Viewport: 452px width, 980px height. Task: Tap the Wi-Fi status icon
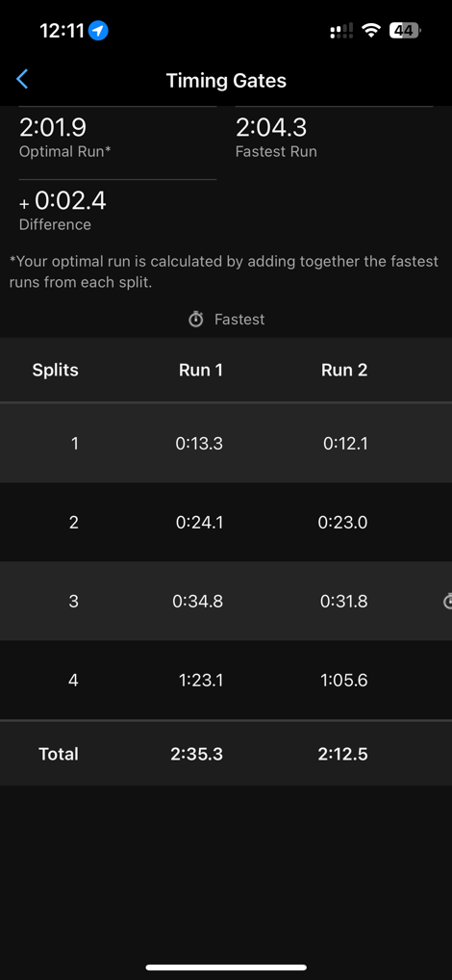(371, 30)
